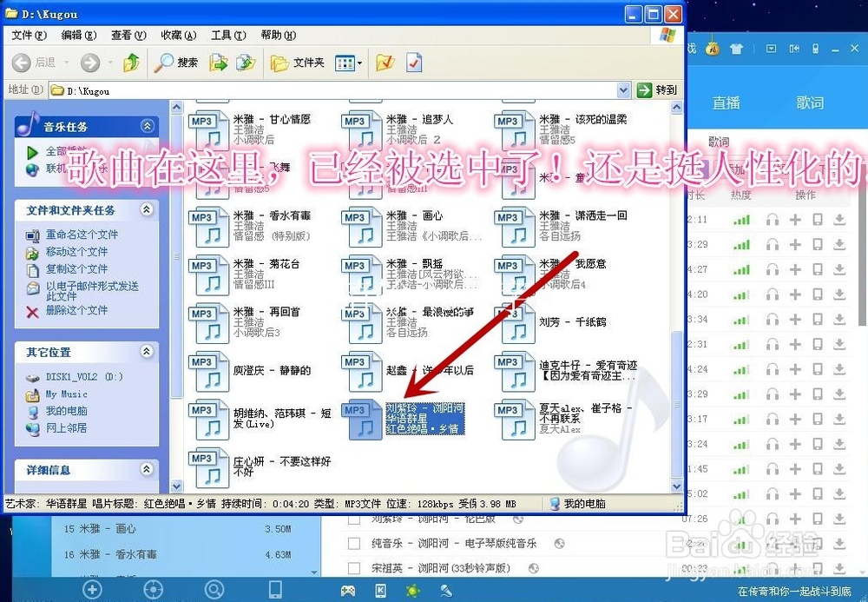Open the 收藏(A) menu
The height and width of the screenshot is (602, 868).
click(178, 35)
